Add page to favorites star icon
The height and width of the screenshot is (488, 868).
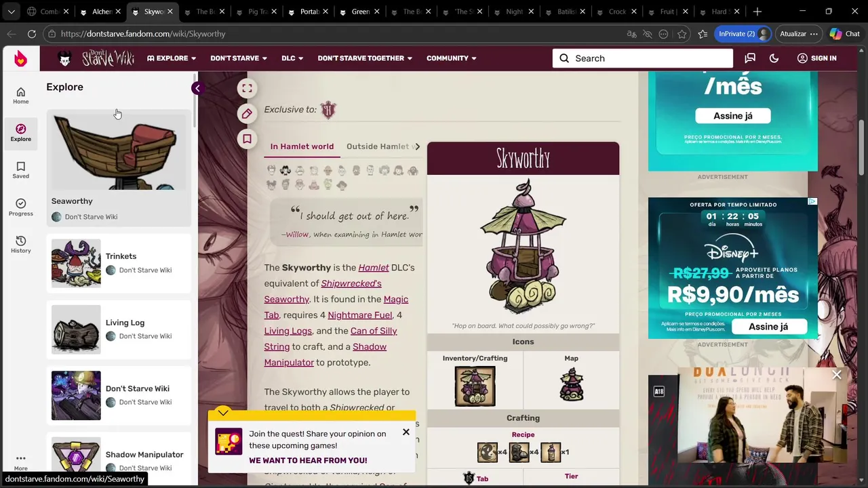[x=682, y=34]
